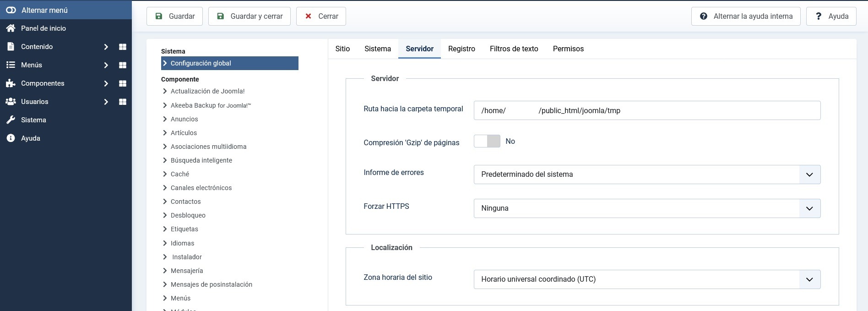Click the Sistema wrench icon in sidebar
The width and height of the screenshot is (868, 311).
(11, 120)
